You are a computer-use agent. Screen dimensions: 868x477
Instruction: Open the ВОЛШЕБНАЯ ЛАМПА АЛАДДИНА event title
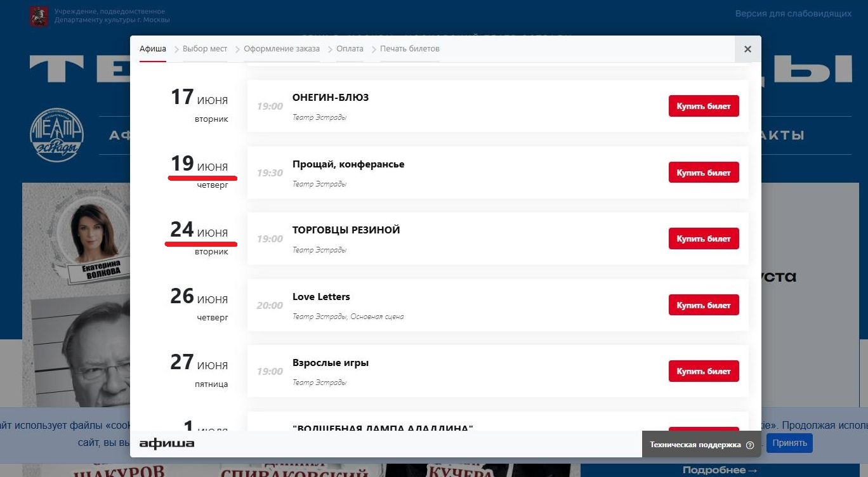pos(383,428)
